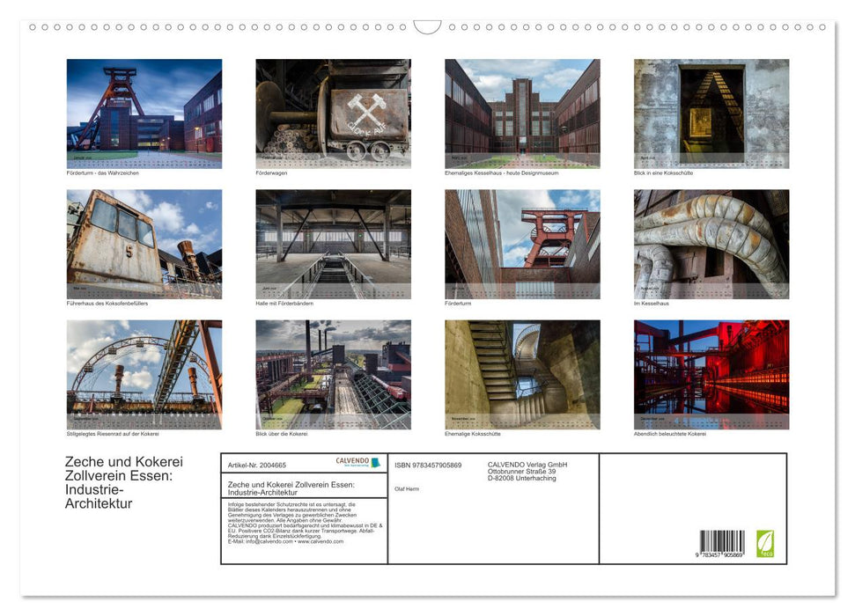
Task: Click the CALVENDO logo
Action: point(353,461)
